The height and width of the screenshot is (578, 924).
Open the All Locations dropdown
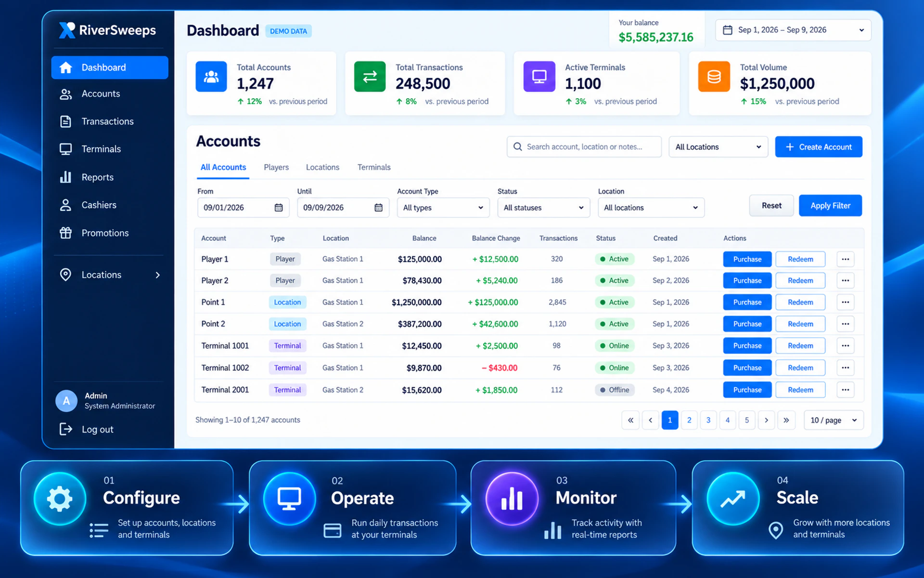[x=718, y=147]
